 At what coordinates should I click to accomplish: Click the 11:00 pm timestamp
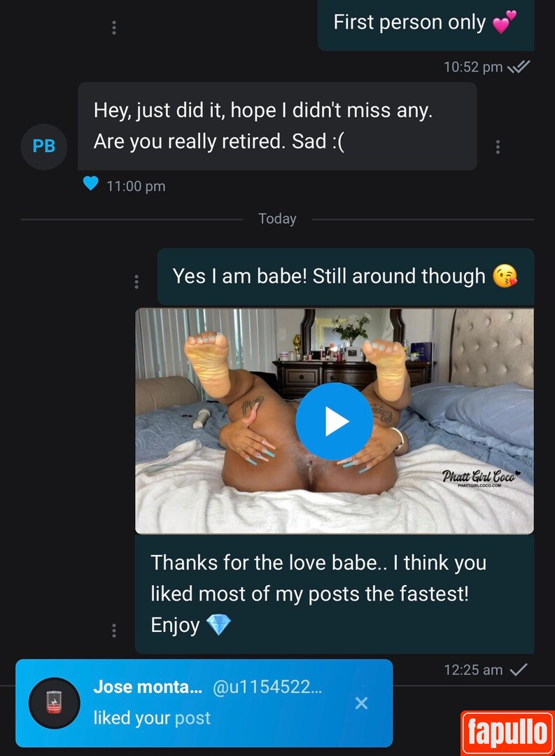click(x=136, y=186)
